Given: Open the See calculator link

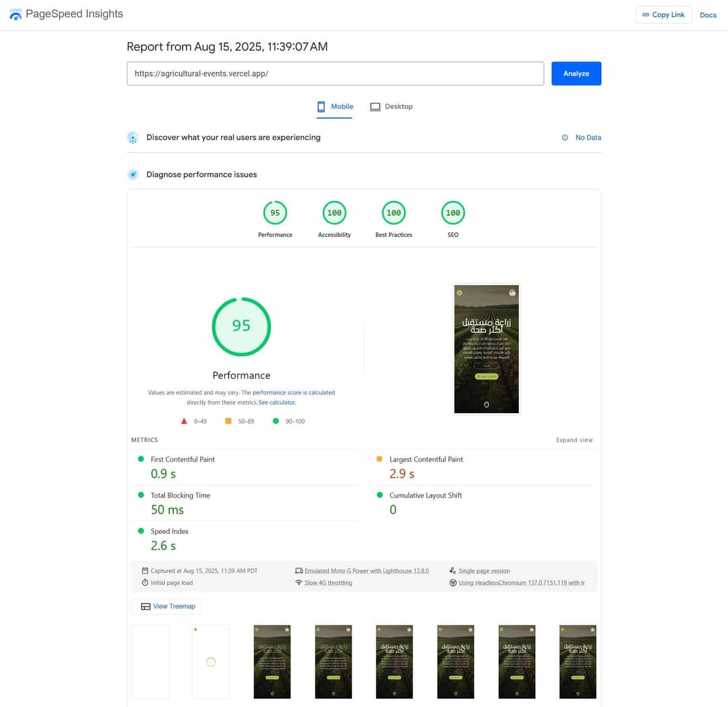Looking at the screenshot, I should [277, 402].
